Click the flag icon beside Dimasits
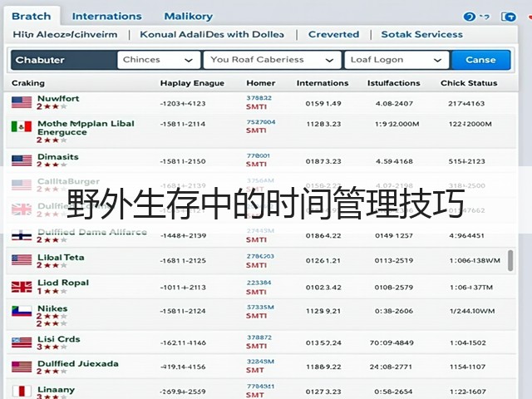The image size is (532, 399). (x=22, y=160)
